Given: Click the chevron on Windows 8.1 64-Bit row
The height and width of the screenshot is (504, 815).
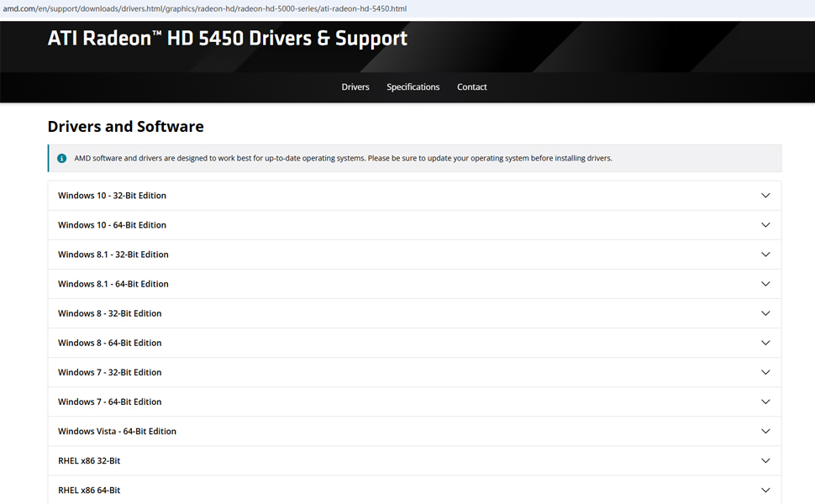Looking at the screenshot, I should [x=765, y=284].
